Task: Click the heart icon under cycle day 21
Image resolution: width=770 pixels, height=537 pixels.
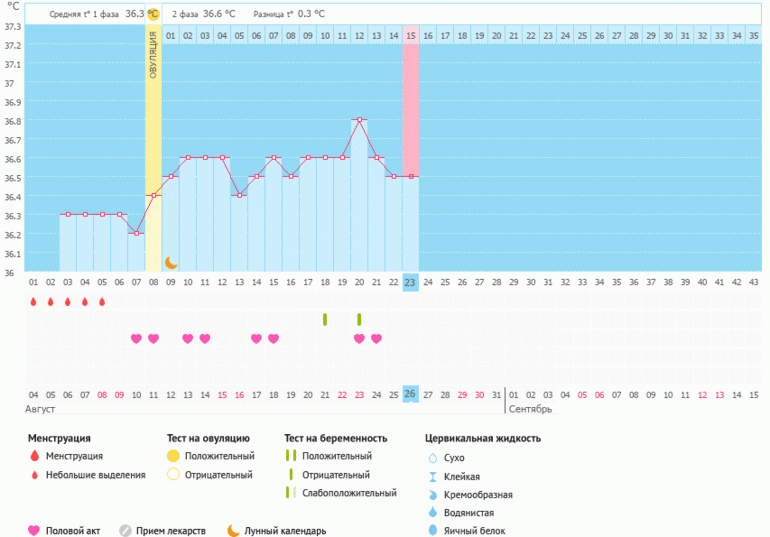Action: [376, 339]
